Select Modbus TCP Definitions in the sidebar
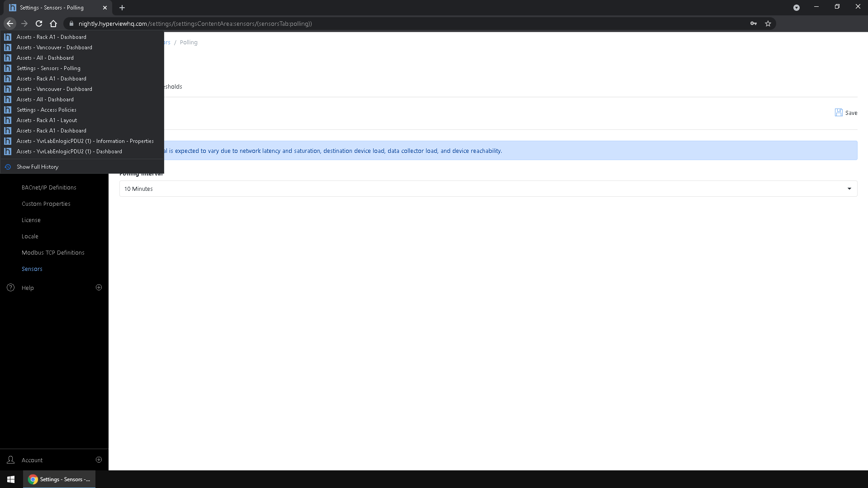Viewport: 868px width, 488px height. (x=53, y=252)
